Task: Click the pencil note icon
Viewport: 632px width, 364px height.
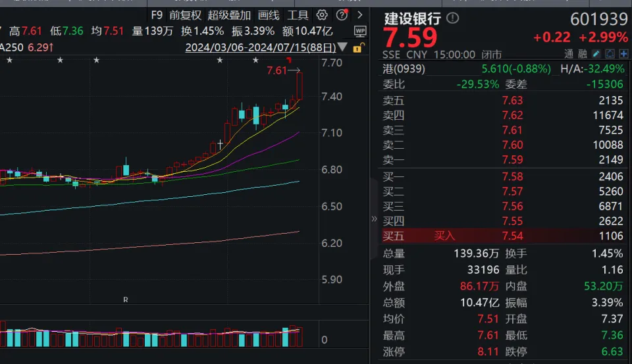Action: tap(596, 54)
